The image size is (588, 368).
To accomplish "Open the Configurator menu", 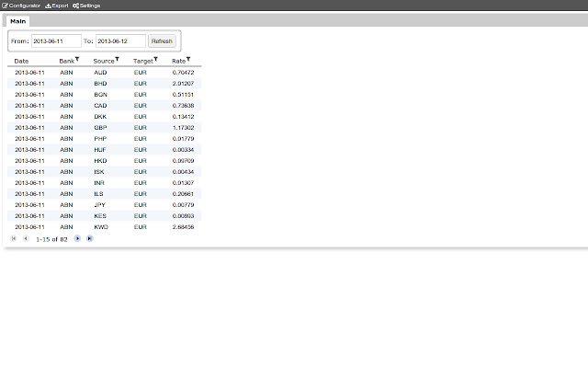I will tap(21, 6).
